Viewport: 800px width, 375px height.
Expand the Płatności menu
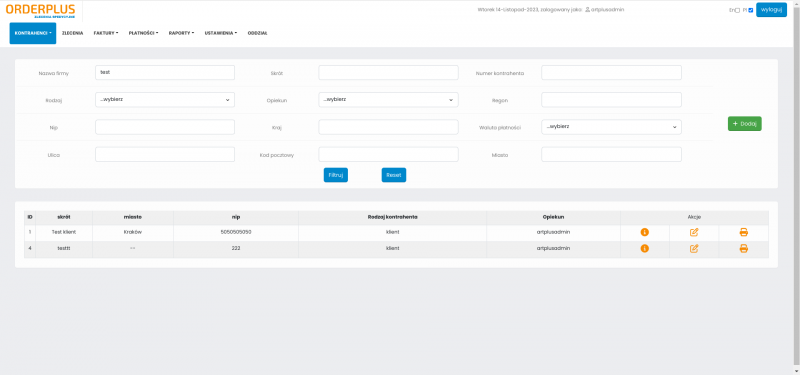143,33
